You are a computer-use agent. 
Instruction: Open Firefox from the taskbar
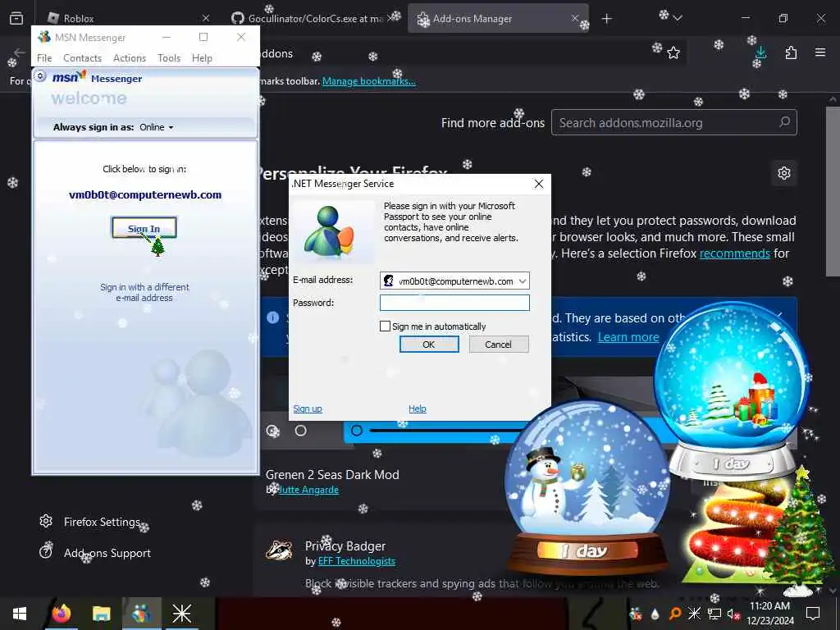click(61, 614)
